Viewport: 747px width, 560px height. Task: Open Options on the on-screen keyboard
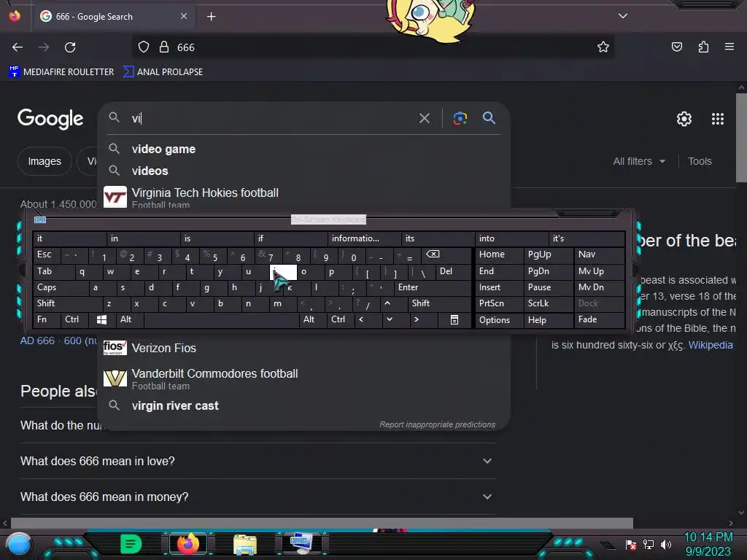tap(499, 320)
